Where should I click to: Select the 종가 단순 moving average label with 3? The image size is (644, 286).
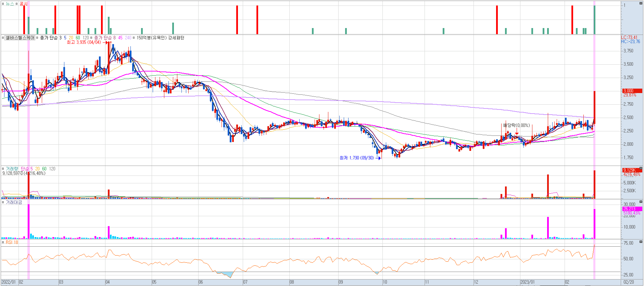click(51, 38)
